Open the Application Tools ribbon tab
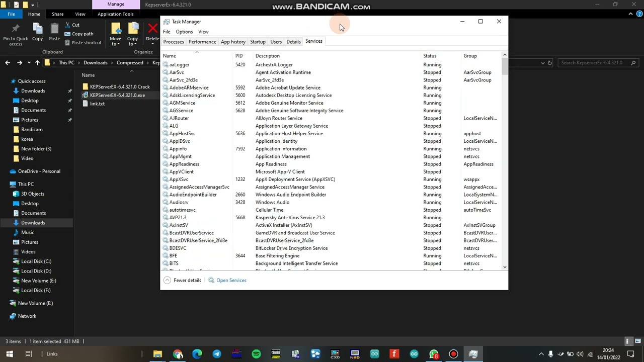The height and width of the screenshot is (362, 644). tap(115, 14)
